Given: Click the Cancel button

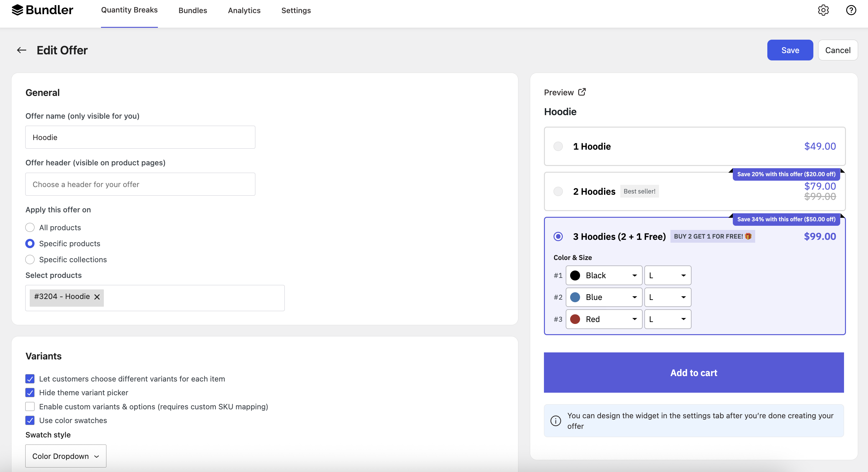Looking at the screenshot, I should 838,50.
